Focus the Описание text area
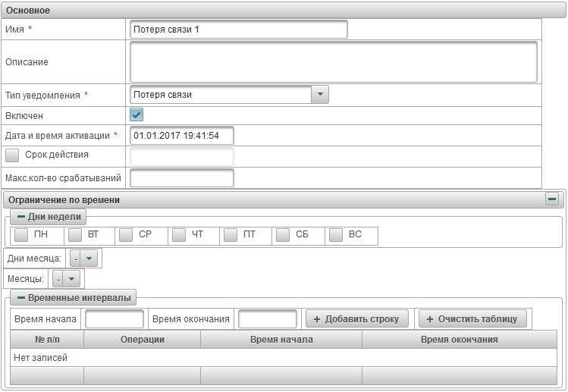 (x=334, y=61)
